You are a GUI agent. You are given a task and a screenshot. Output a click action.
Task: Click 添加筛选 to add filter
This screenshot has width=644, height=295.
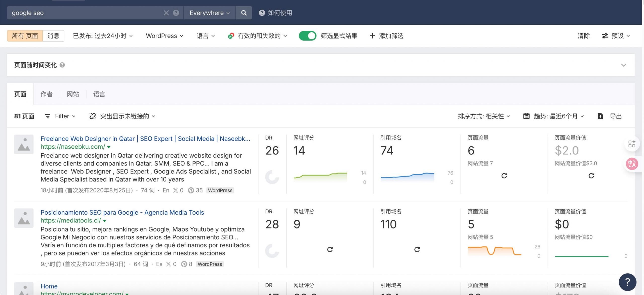[386, 36]
